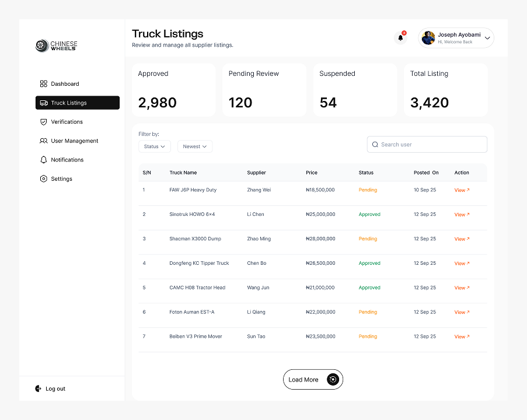
Task: Go to Truck Listings in sidebar
Action: point(77,103)
